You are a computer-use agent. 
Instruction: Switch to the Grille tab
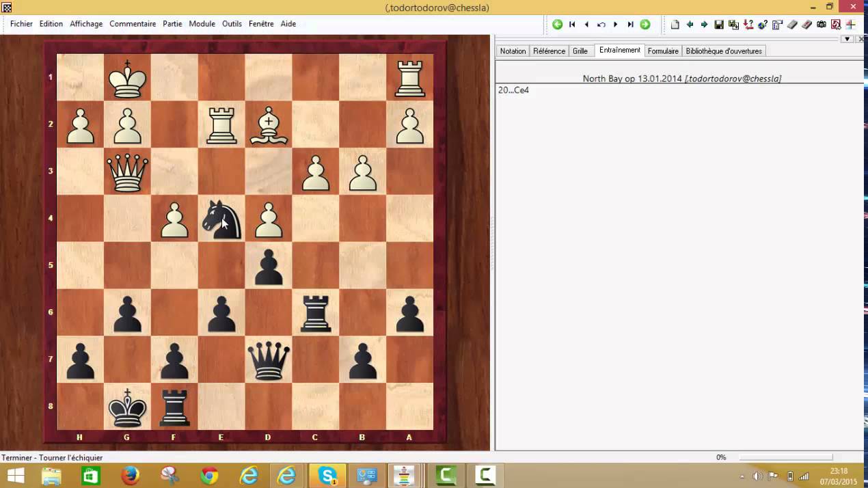[x=580, y=51]
